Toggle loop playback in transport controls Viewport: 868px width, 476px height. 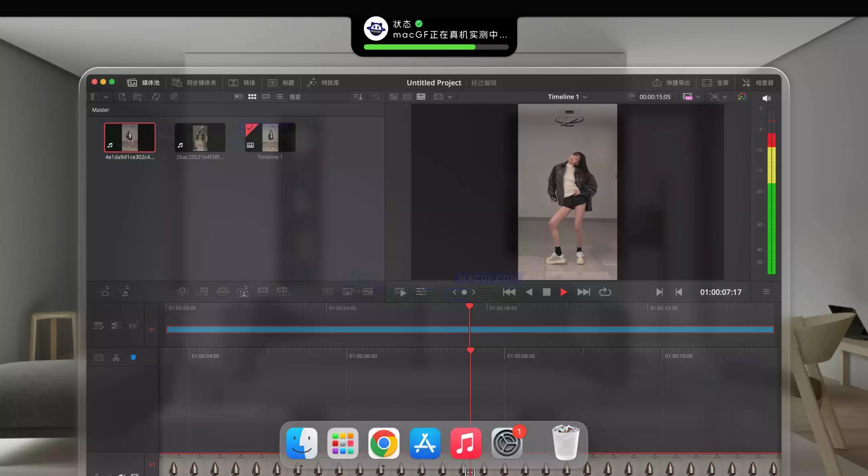[x=605, y=292]
